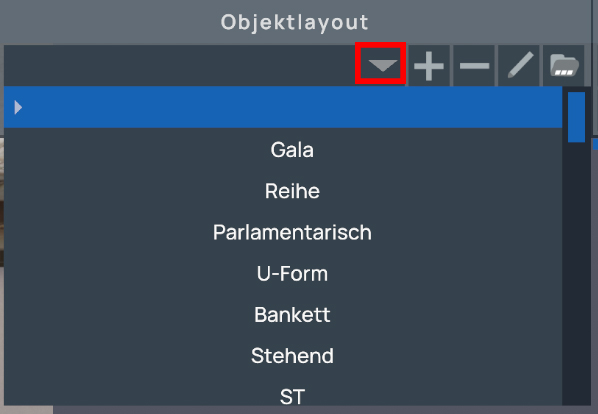This screenshot has width=598, height=414.
Task: Select the ST layout option
Action: 292,397
